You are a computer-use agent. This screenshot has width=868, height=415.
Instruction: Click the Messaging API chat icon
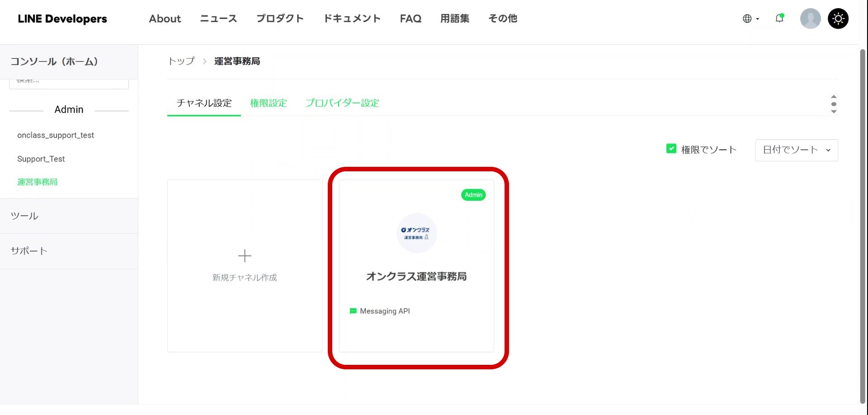point(353,311)
